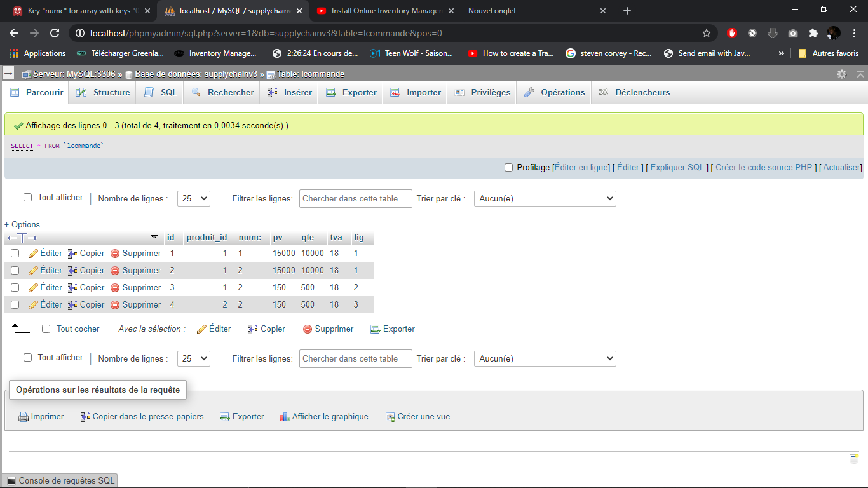Screen dimensions: 868x488
Task: Click the supplychainv3 database breadcrumb
Action: point(196,74)
